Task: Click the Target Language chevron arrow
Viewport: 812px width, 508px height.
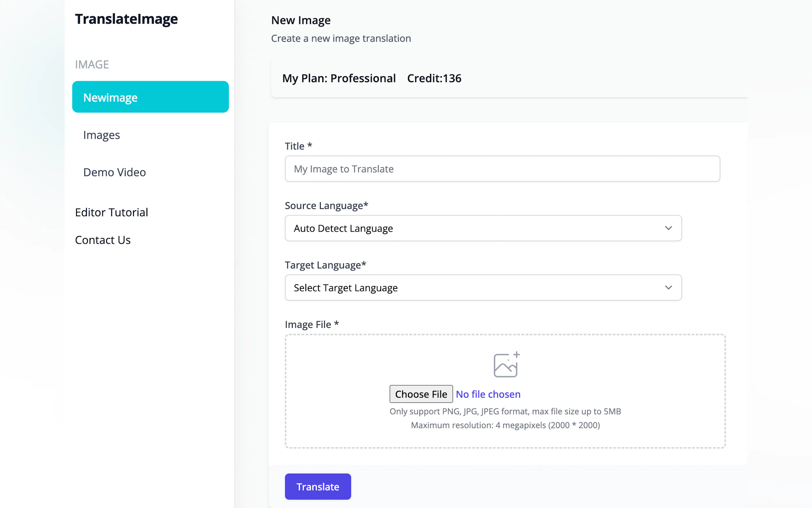Action: coord(668,288)
